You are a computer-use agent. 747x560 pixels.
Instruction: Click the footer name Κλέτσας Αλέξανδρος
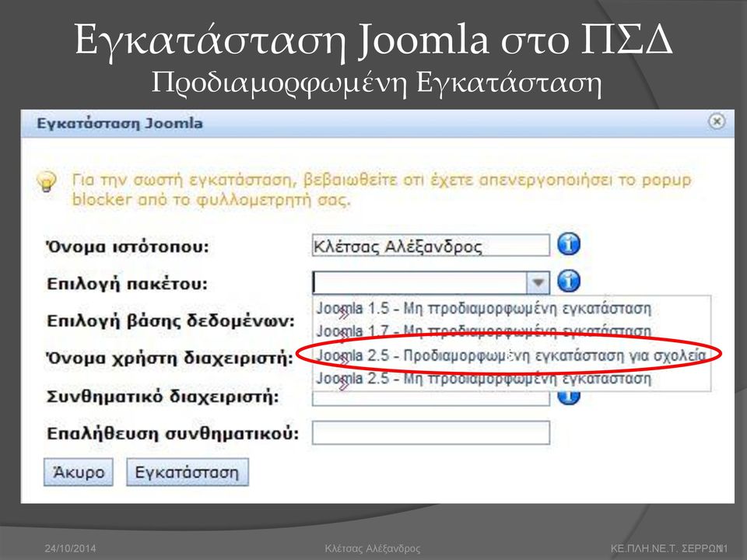tap(373, 548)
